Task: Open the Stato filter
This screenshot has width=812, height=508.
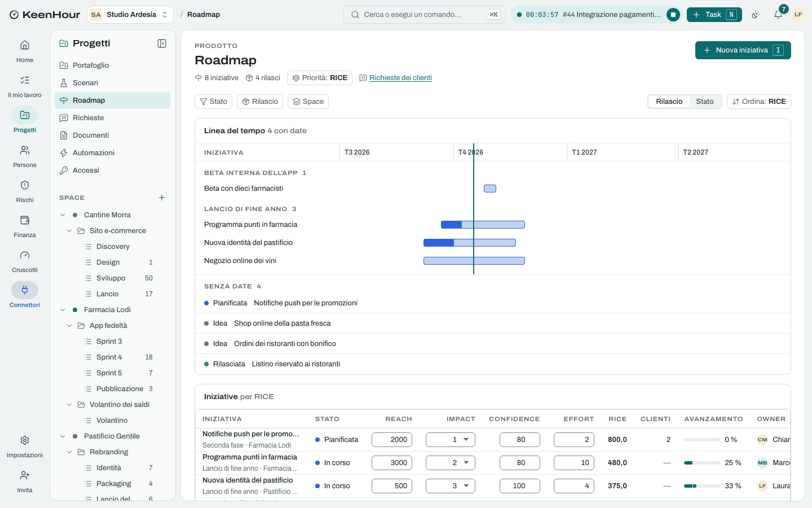Action: point(213,102)
